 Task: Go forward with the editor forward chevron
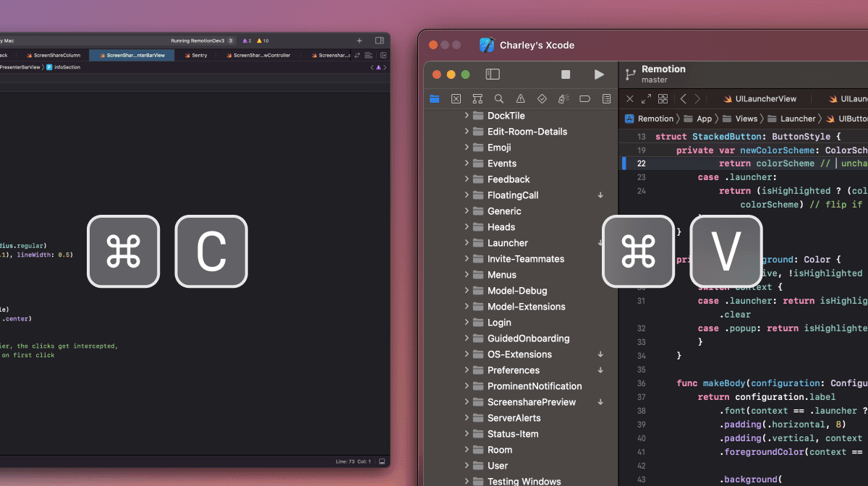pyautogui.click(x=697, y=99)
